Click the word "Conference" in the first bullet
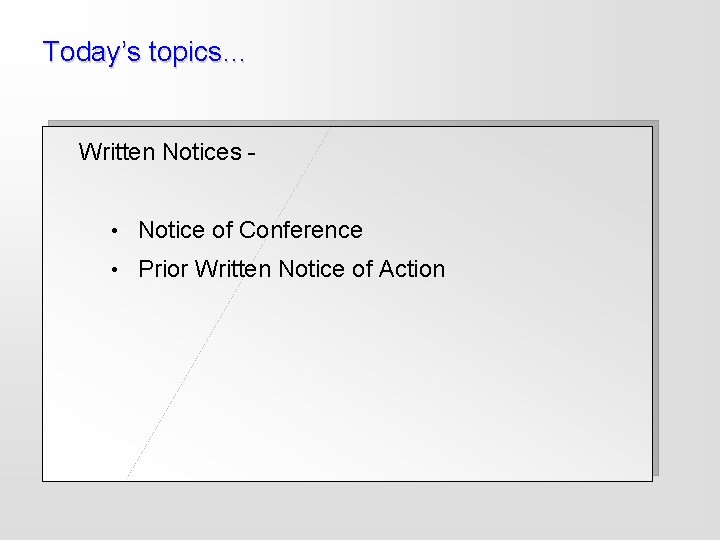Screen dimensions: 720x540 [301, 230]
